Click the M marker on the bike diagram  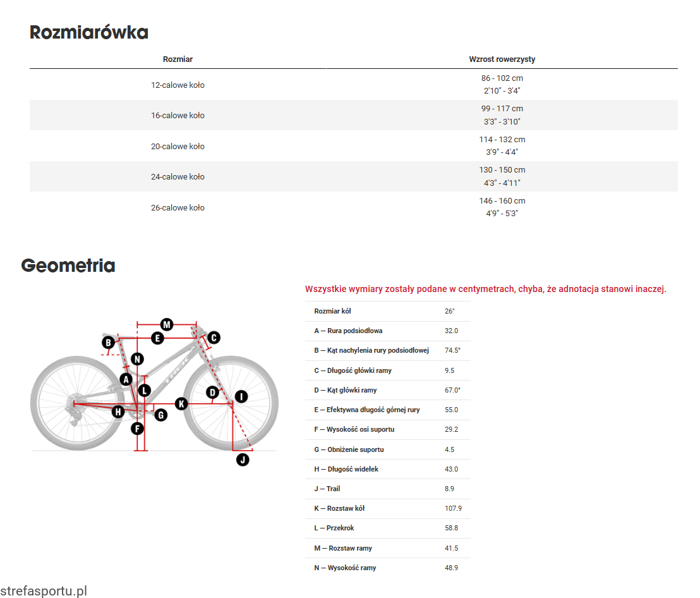[167, 324]
